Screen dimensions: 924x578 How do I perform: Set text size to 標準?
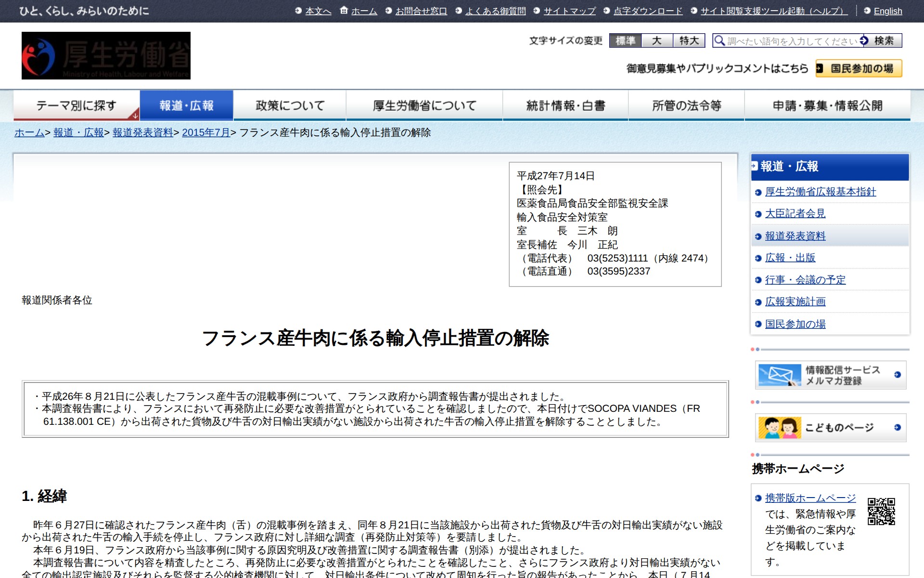(x=625, y=40)
